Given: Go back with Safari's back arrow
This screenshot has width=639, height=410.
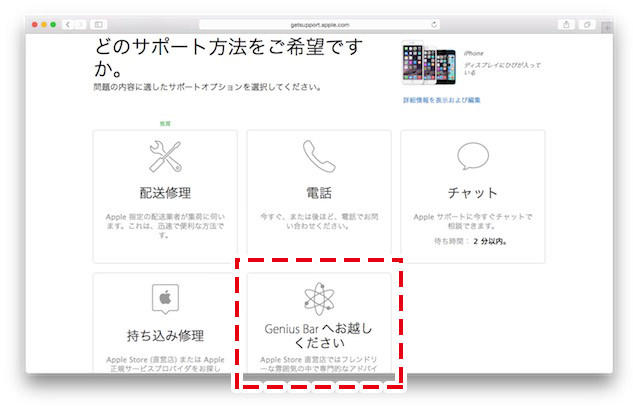Looking at the screenshot, I should tap(68, 25).
